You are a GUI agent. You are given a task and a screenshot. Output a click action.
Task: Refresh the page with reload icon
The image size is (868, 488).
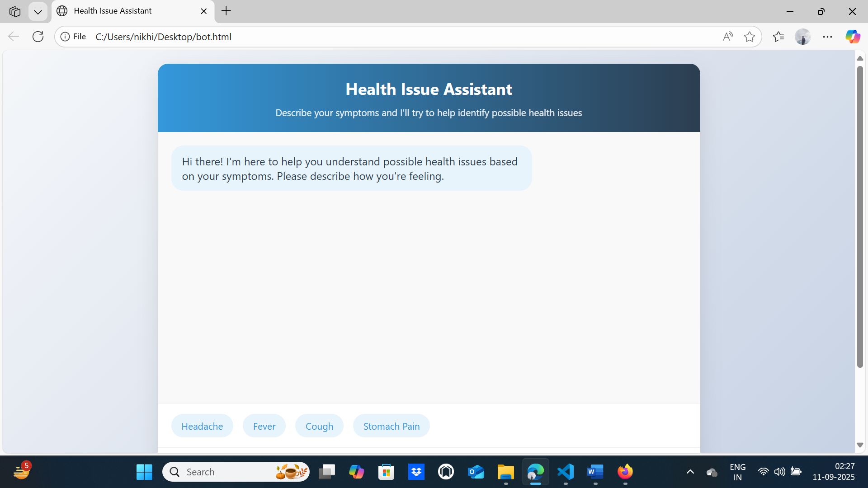[38, 37]
